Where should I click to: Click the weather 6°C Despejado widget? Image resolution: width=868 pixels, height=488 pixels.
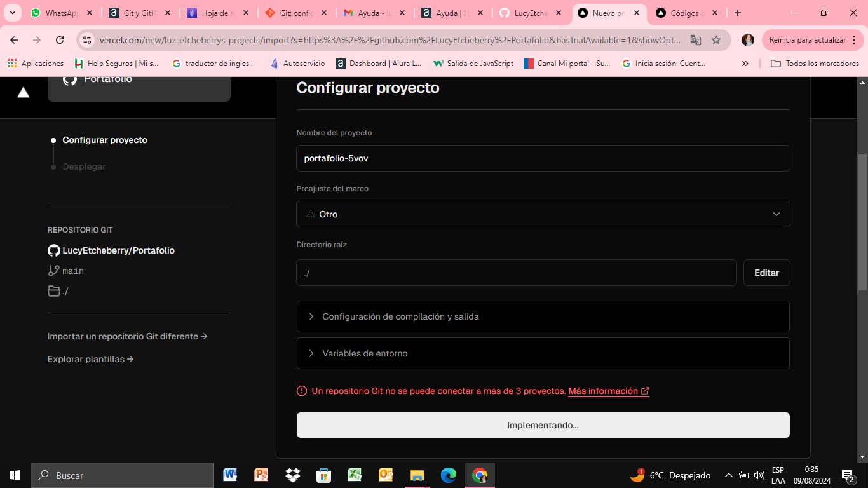point(670,475)
